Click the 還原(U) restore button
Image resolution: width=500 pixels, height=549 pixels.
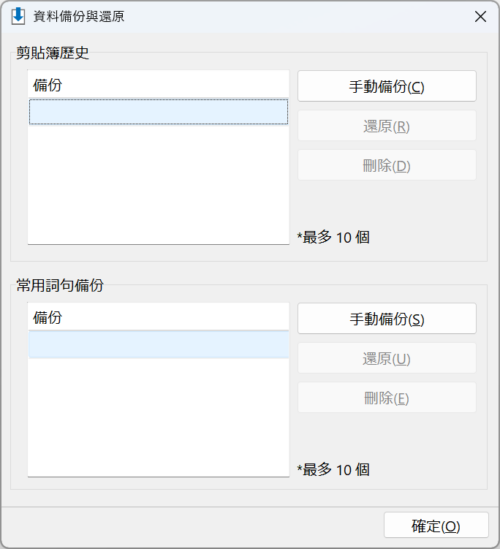(x=387, y=359)
